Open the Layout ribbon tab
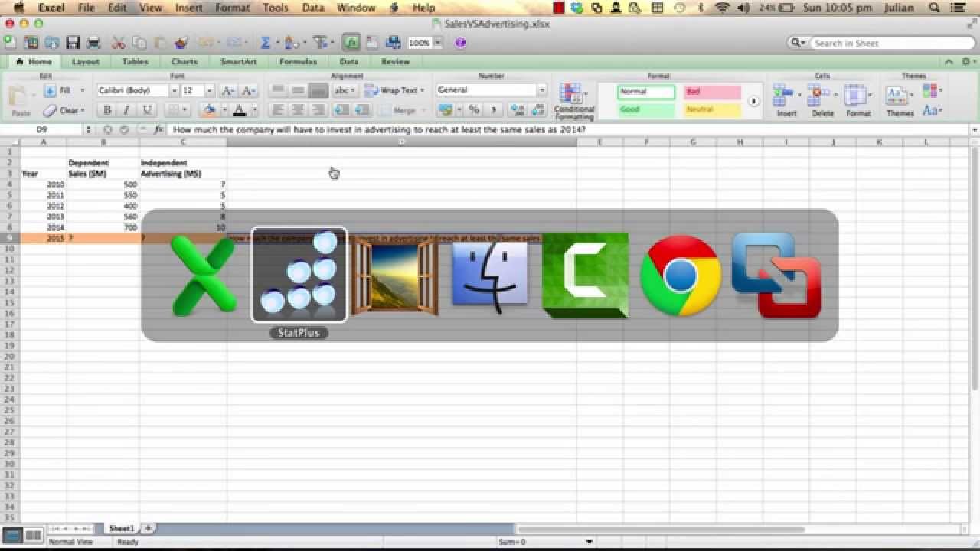The height and width of the screenshot is (551, 980). point(86,61)
